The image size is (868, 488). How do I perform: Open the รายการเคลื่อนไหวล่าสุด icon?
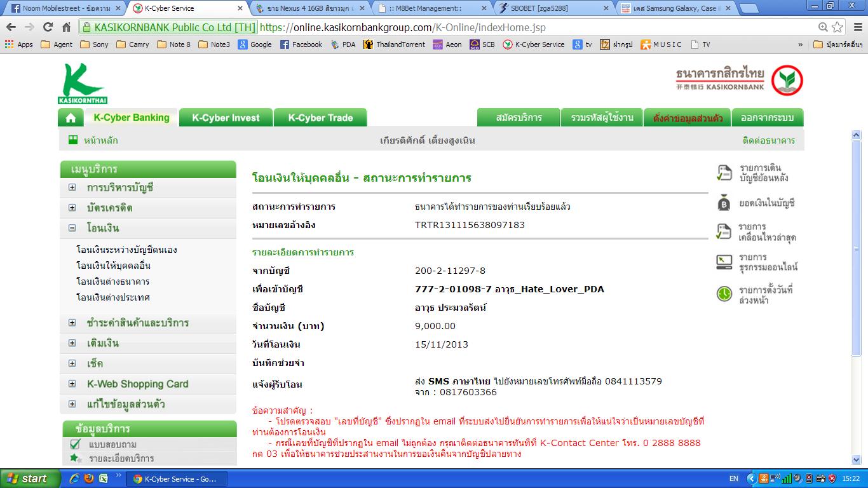tap(724, 232)
